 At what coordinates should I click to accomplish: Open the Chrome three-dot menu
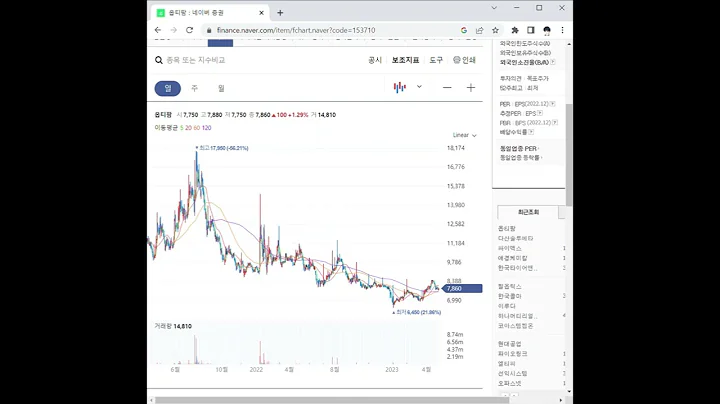[562, 30]
